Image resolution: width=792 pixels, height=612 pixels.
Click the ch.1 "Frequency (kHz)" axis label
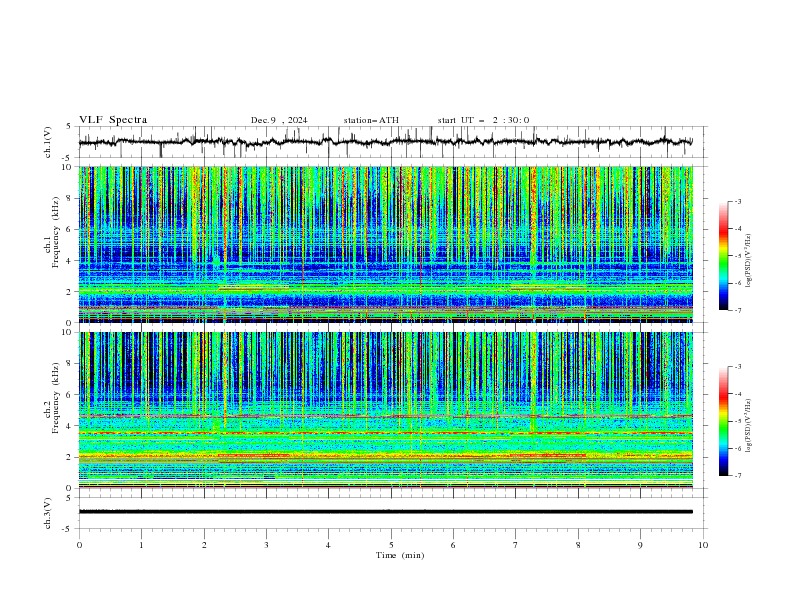coord(56,233)
